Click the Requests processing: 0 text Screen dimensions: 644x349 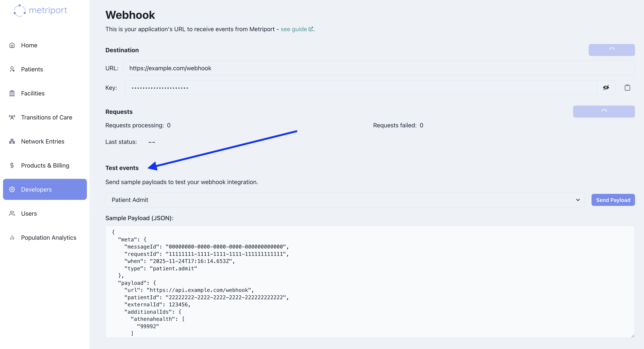tap(138, 125)
